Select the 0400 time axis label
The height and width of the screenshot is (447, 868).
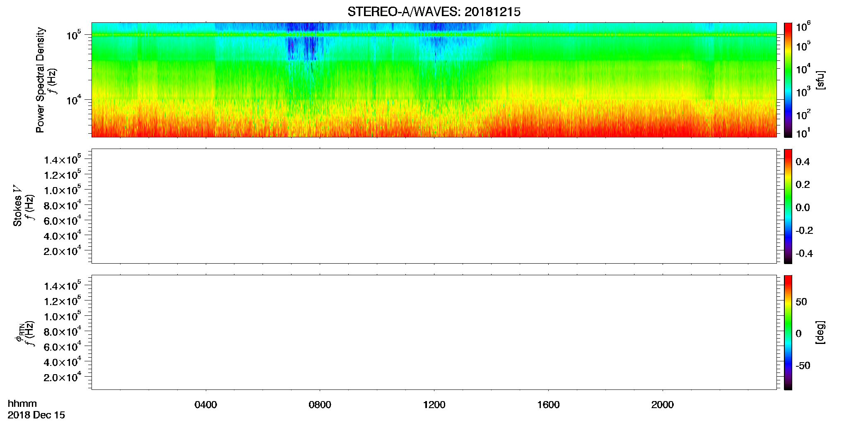pyautogui.click(x=206, y=405)
